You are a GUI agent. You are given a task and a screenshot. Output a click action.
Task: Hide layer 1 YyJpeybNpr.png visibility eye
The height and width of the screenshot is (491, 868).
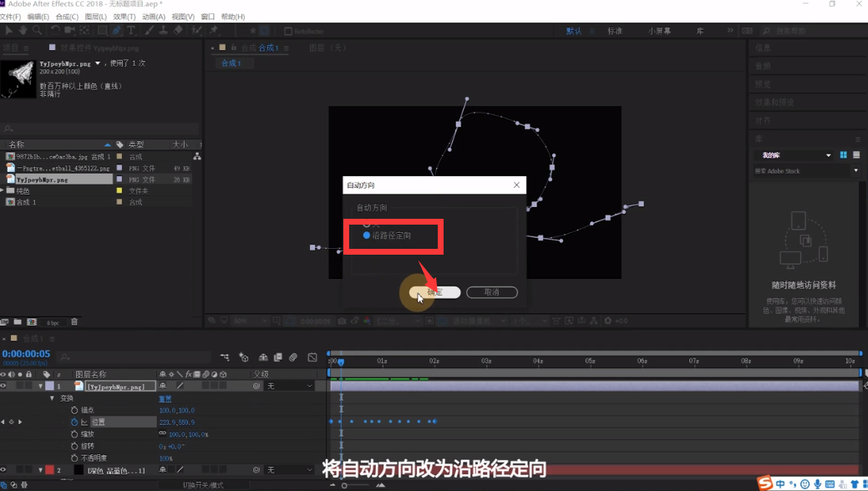pos(3,386)
